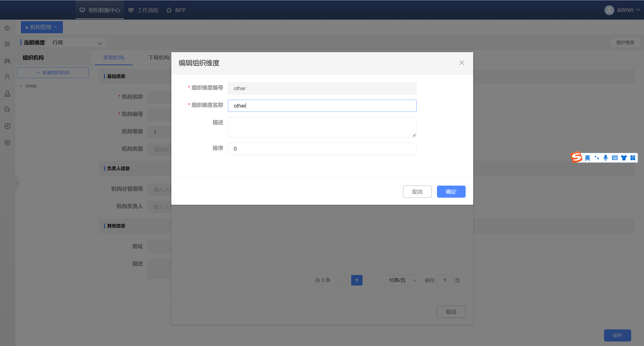Click the shield plus sidebar icon
The image size is (644, 346).
pyautogui.click(x=7, y=126)
